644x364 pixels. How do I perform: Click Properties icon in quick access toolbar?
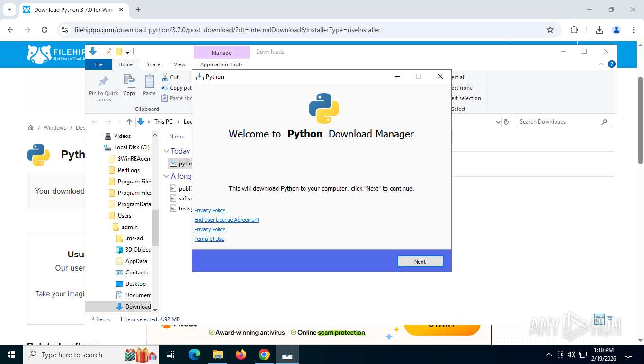coord(108,52)
